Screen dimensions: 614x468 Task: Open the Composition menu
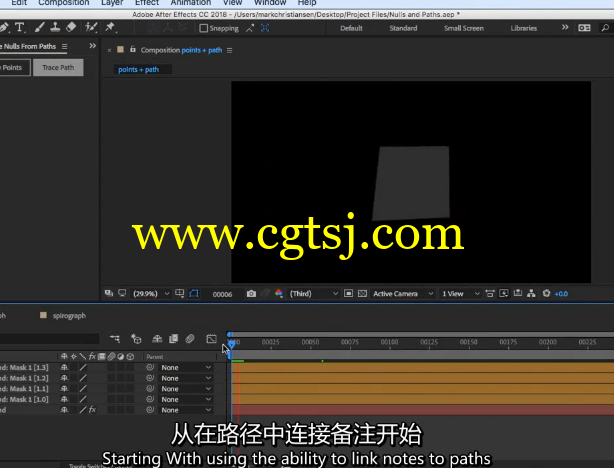tap(64, 3)
